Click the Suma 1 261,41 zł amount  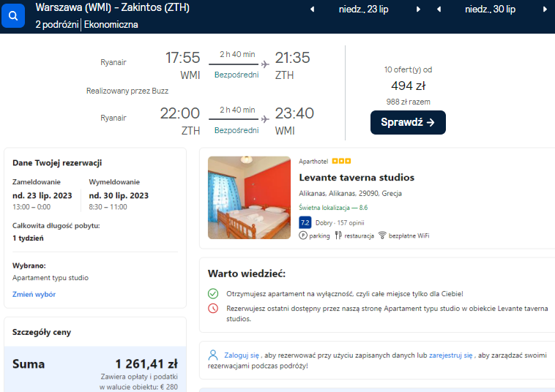(146, 363)
